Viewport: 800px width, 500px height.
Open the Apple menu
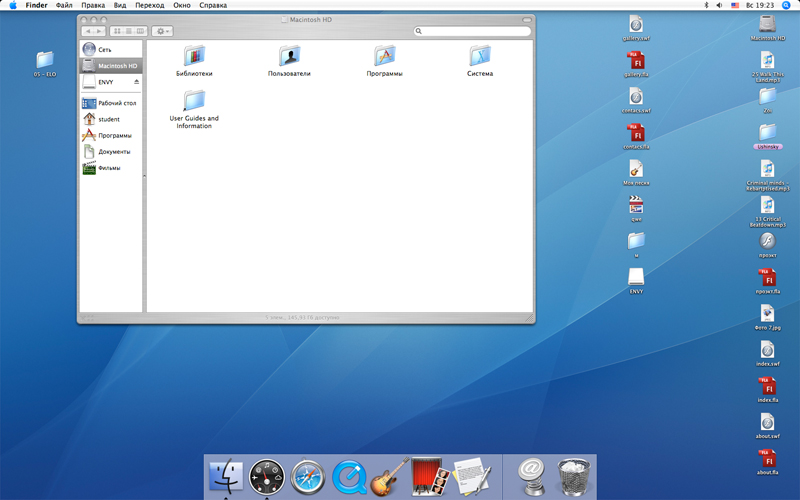pyautogui.click(x=12, y=5)
